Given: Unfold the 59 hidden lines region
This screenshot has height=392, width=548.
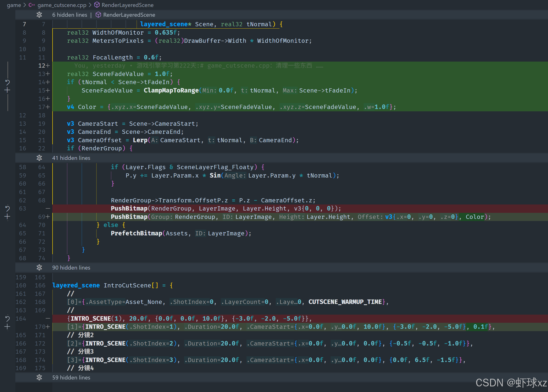Looking at the screenshot, I should (x=39, y=377).
